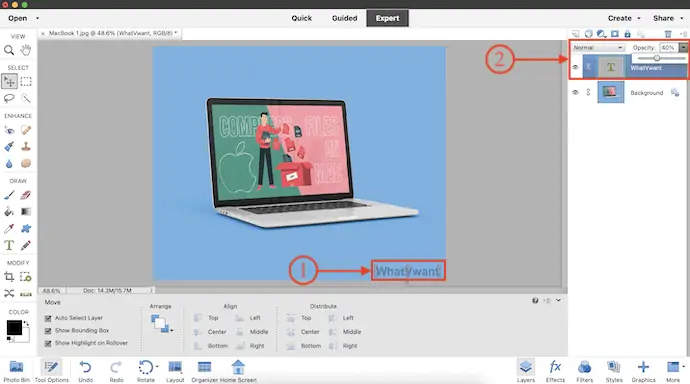Select the Rectangular Marquee tool

(x=26, y=81)
